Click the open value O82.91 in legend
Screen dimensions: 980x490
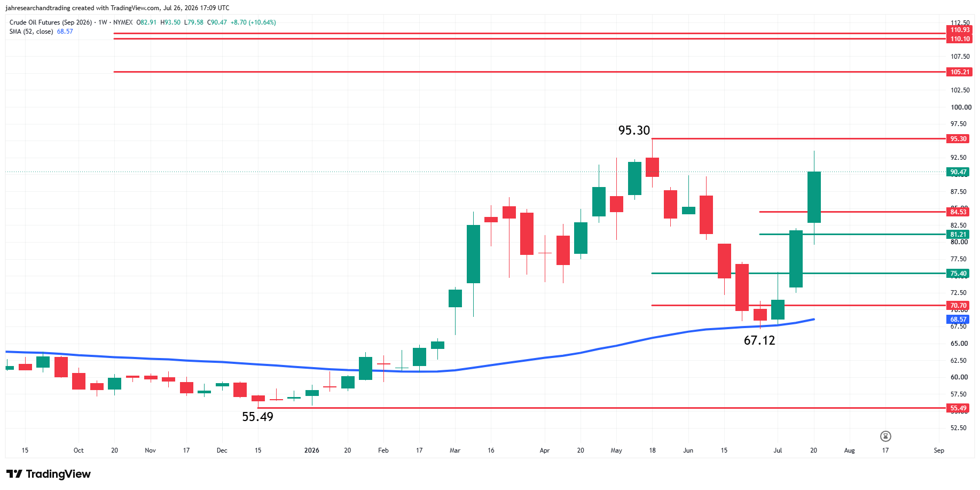[146, 22]
